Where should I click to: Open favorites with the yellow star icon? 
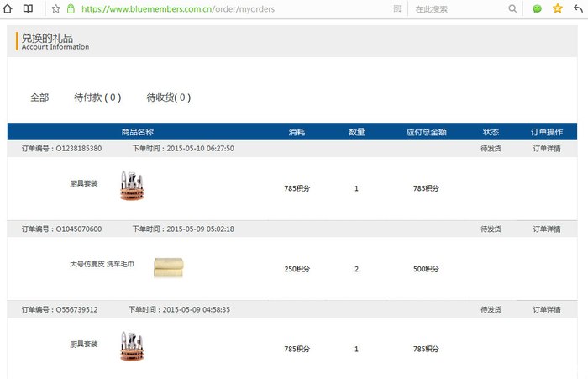coord(558,8)
